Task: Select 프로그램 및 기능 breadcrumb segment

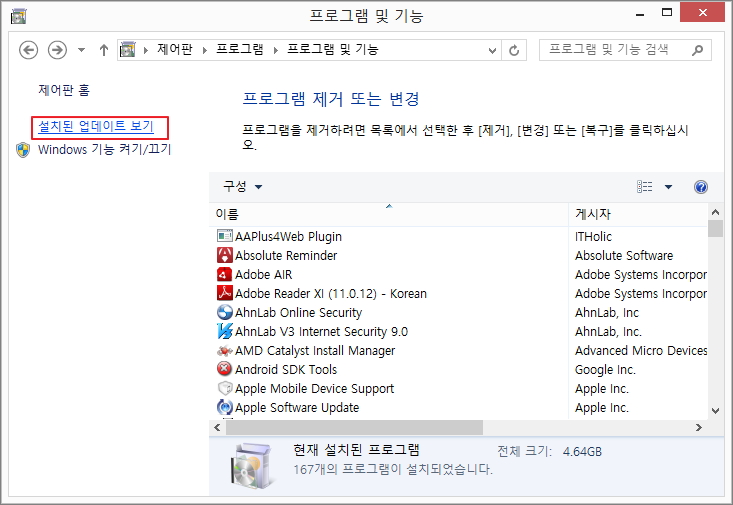Action: [x=333, y=49]
